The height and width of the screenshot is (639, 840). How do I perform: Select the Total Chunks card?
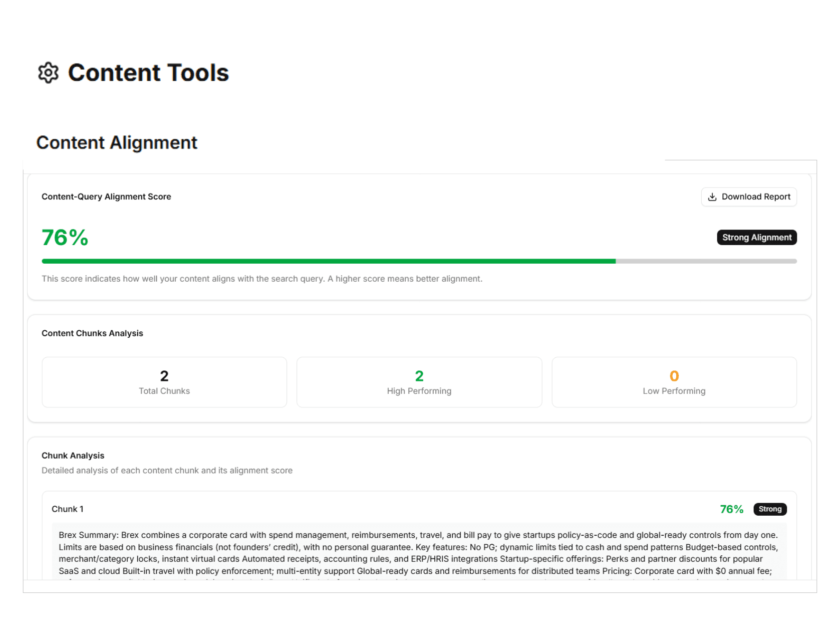[x=164, y=382]
